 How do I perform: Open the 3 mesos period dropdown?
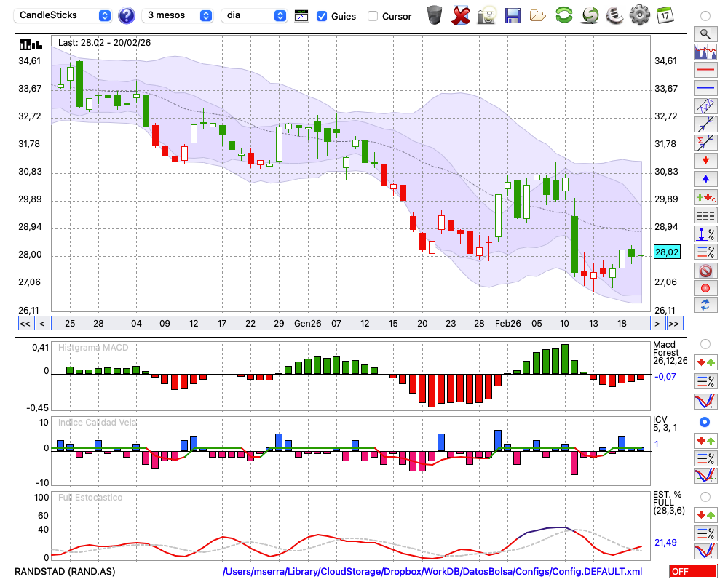(x=179, y=15)
